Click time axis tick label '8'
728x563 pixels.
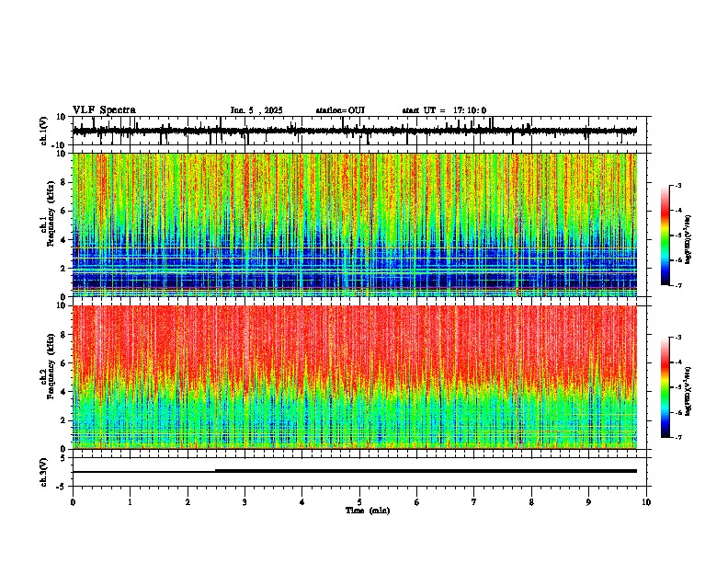click(x=531, y=502)
